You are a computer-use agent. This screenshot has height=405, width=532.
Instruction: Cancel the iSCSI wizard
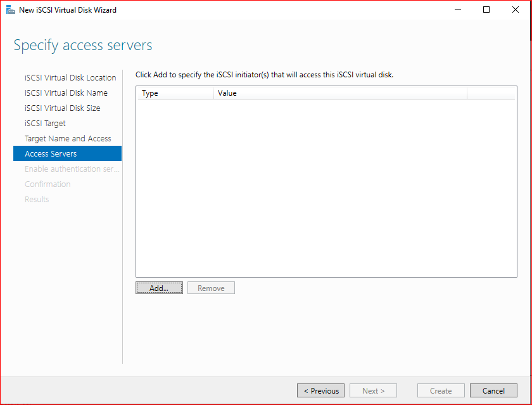pyautogui.click(x=493, y=390)
